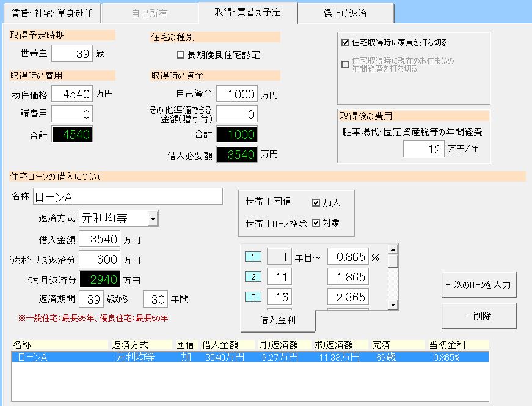Uncheck 住宅取得時に家賃を打ち切る option
The height and width of the screenshot is (406, 532).
coord(346,43)
